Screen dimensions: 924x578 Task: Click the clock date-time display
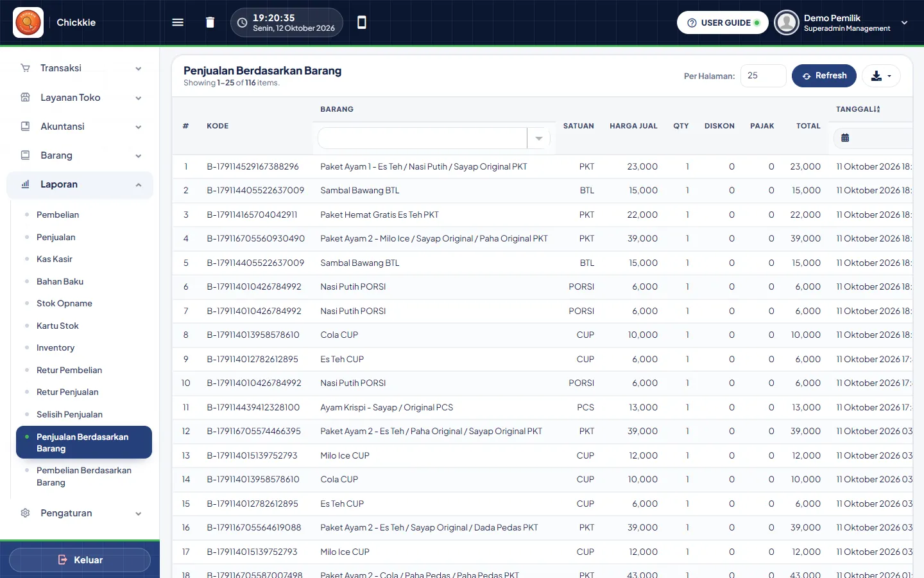click(286, 22)
